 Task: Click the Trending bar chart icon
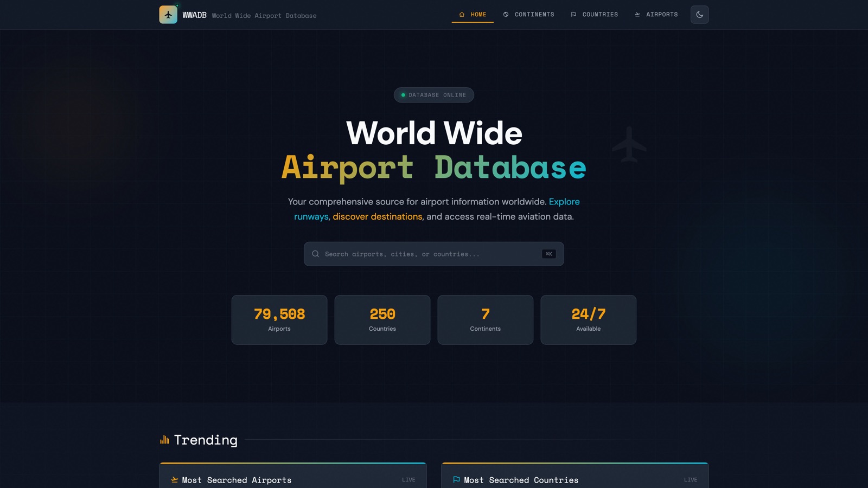164,440
